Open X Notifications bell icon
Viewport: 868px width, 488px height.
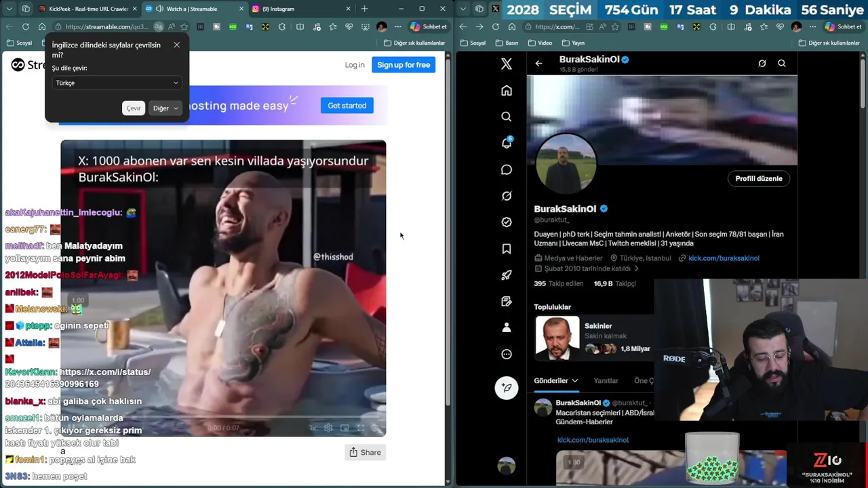(507, 143)
